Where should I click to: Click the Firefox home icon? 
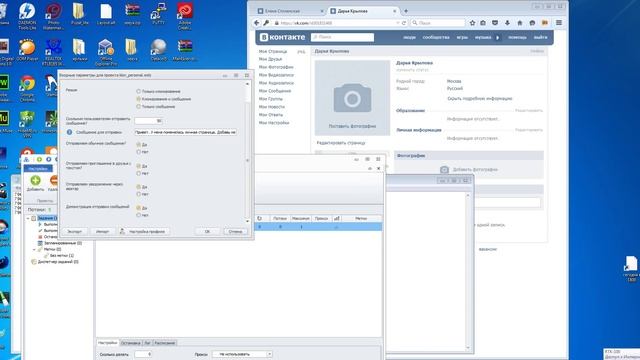[x=520, y=23]
